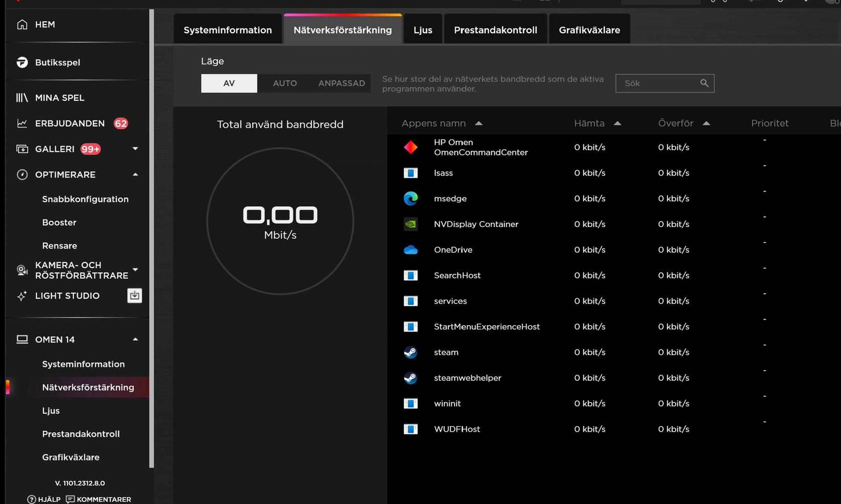Open the Butiksspel store icon
This screenshot has width=841, height=504.
click(22, 62)
